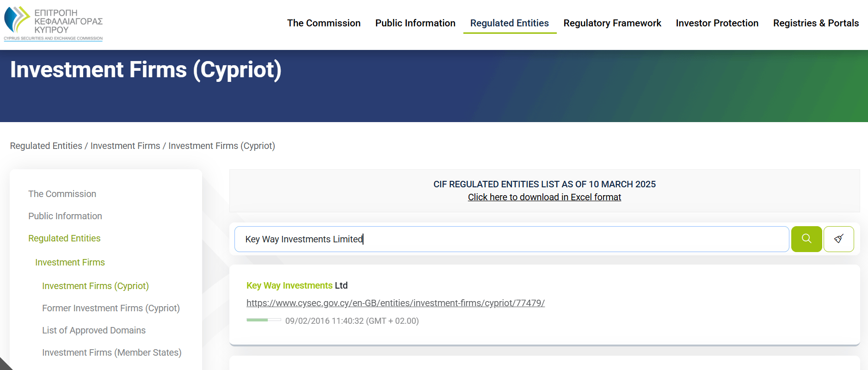This screenshot has width=868, height=370.
Task: Select Regulated Entities in the sidebar
Action: pos(64,238)
